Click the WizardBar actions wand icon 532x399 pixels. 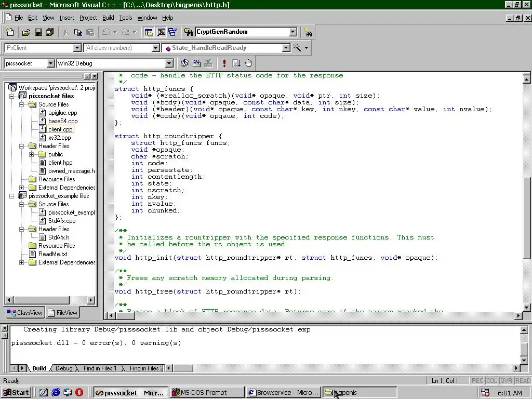[x=297, y=48]
